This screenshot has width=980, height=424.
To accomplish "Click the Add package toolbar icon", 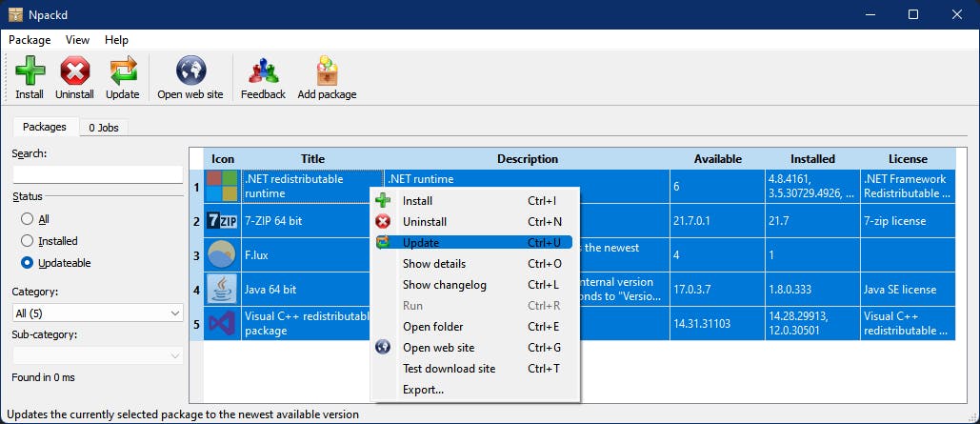I will pos(327,71).
